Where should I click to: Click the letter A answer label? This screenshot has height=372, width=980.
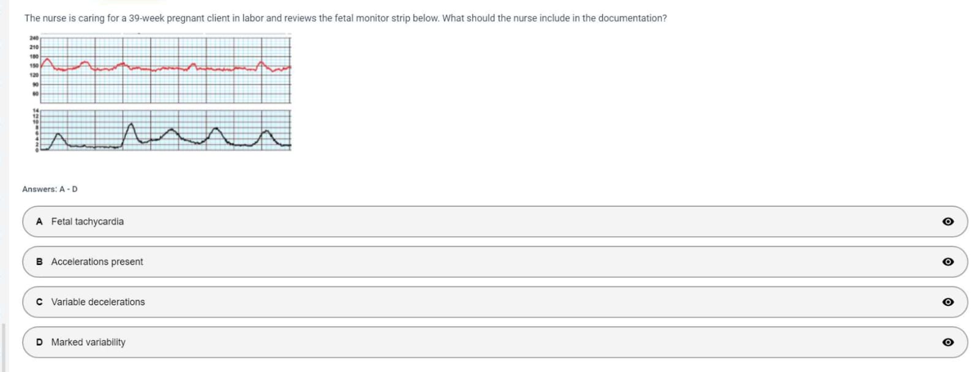pos(39,221)
